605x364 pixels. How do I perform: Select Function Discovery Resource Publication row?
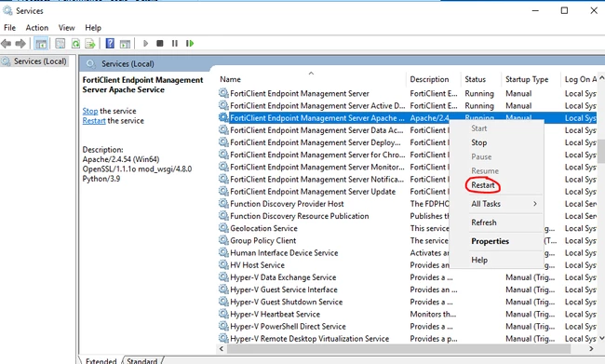[x=408, y=216]
